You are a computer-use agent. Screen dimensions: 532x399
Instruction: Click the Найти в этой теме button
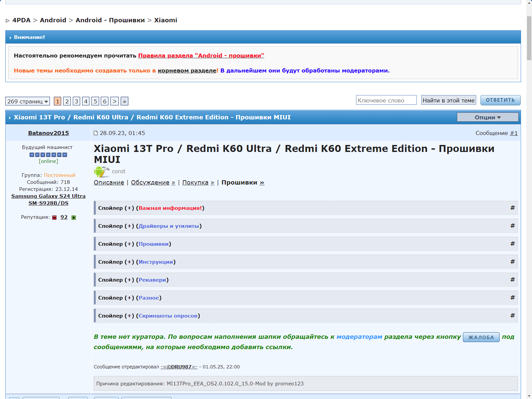[x=449, y=100]
